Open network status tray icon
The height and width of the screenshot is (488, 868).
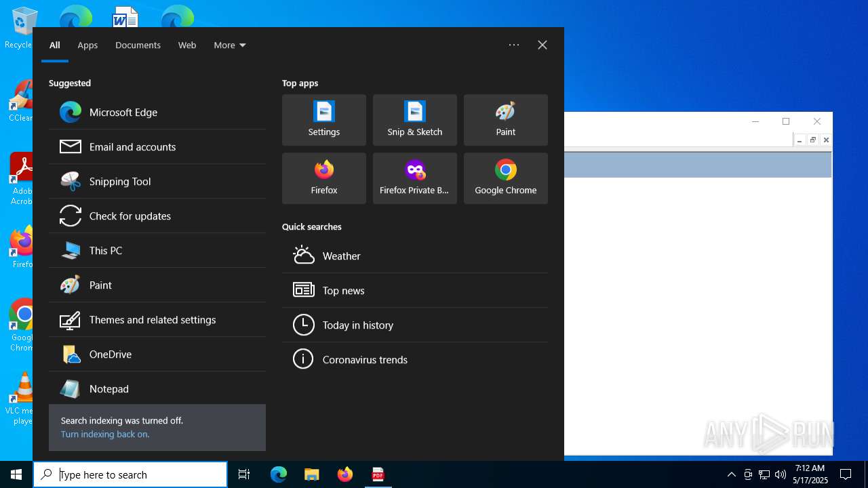pos(764,474)
